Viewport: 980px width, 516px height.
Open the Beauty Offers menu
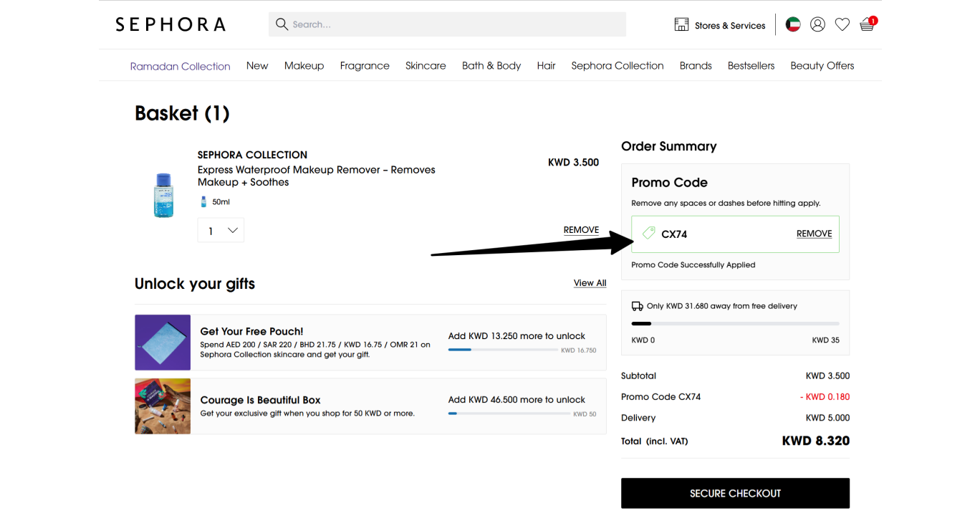(822, 65)
